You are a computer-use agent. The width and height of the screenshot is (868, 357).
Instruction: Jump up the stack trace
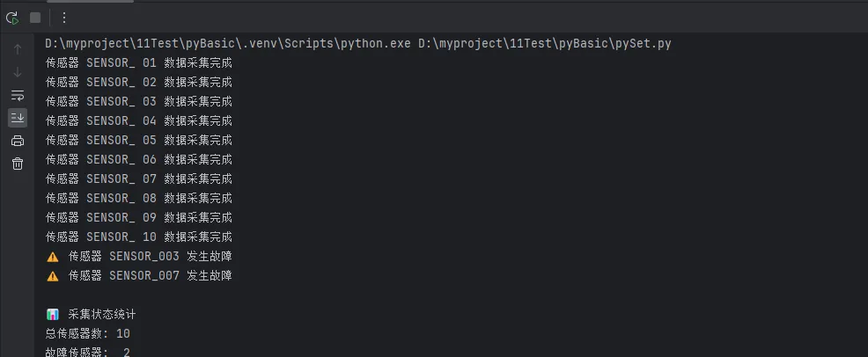(18, 49)
